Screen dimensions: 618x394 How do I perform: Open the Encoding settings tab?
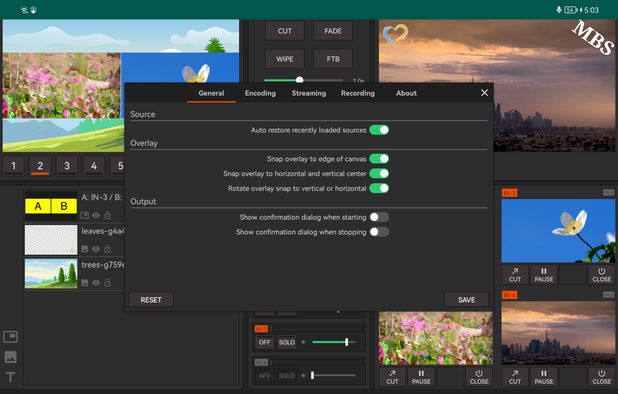[x=260, y=93]
